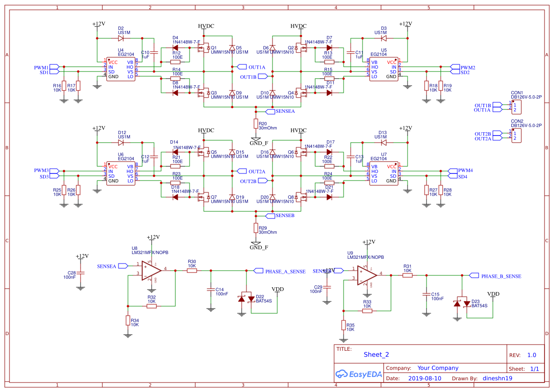Viewport: 554px width, 392px height.
Task: Select the U4 EG2104 gate driver symbol
Action: click(x=120, y=70)
